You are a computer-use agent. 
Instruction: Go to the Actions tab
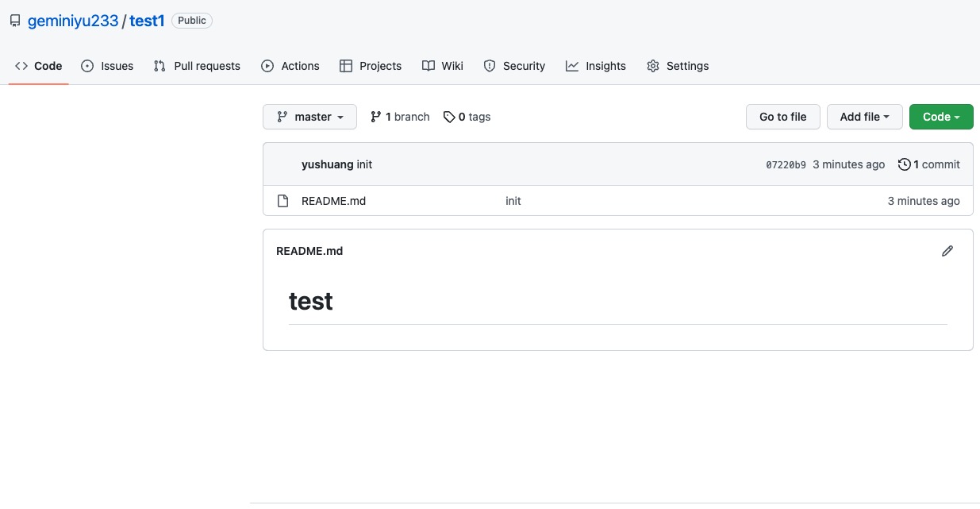coord(290,66)
